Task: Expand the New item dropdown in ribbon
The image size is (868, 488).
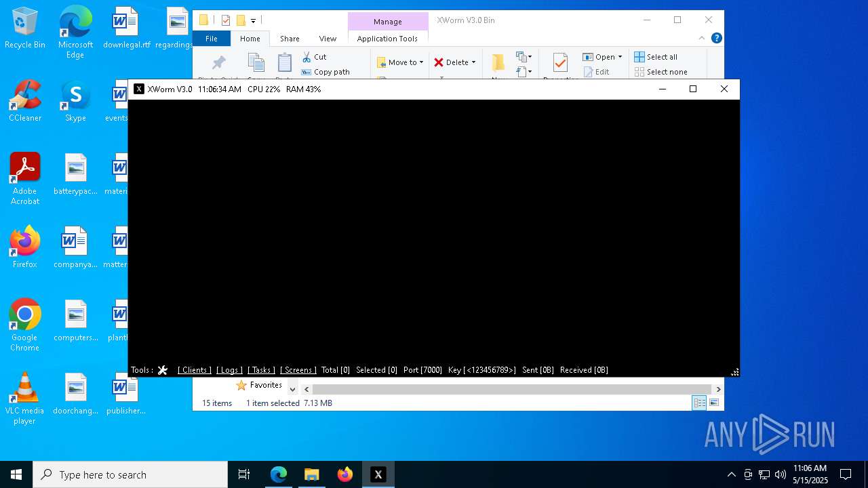Action: pos(524,57)
